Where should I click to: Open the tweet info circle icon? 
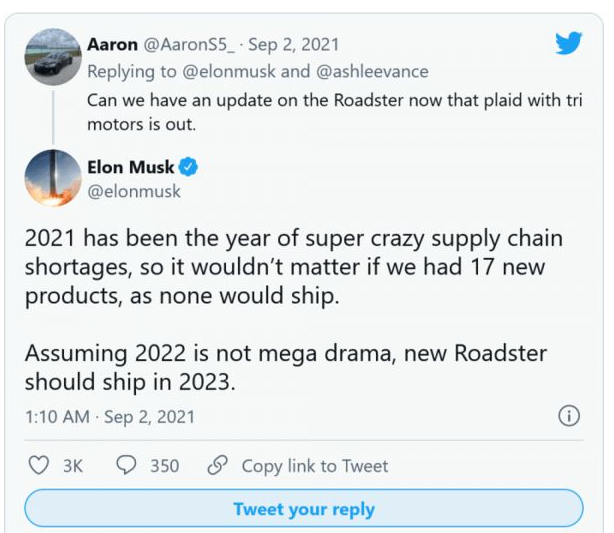pos(569,416)
